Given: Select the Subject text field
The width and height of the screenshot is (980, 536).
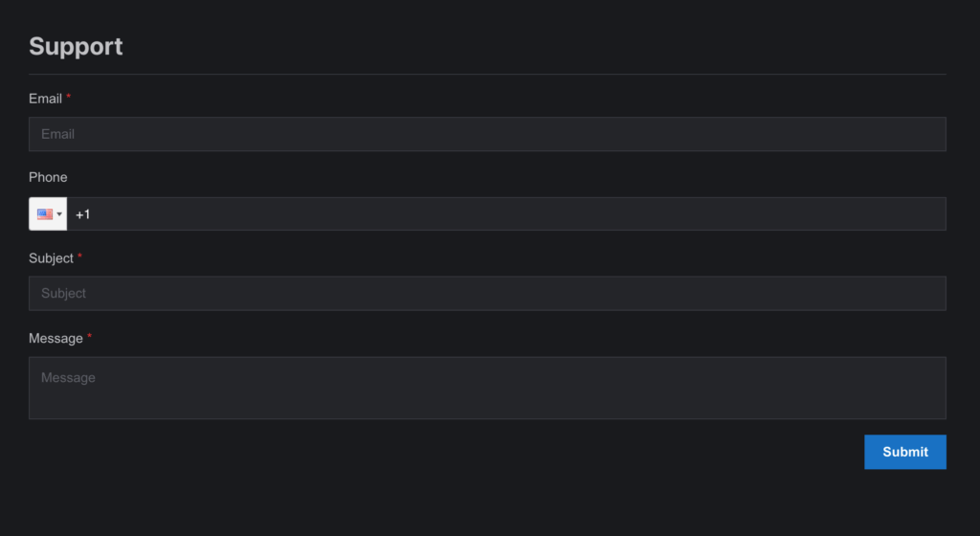Looking at the screenshot, I should [x=487, y=294].
